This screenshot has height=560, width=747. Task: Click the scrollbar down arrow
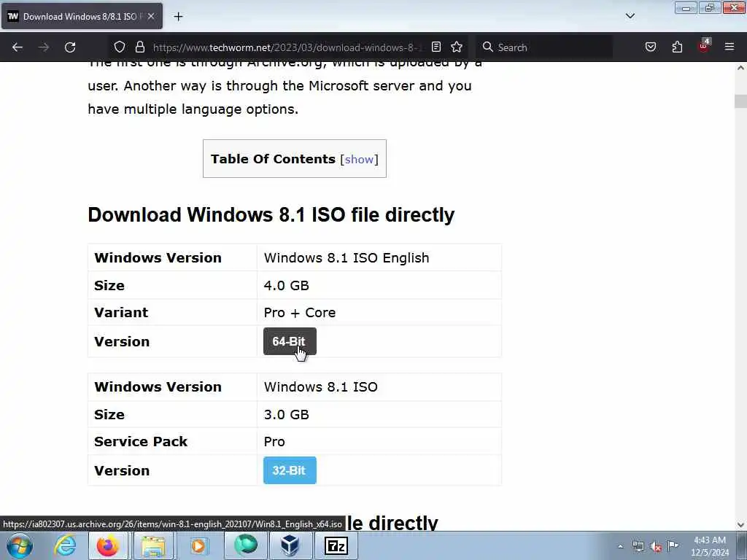point(740,525)
